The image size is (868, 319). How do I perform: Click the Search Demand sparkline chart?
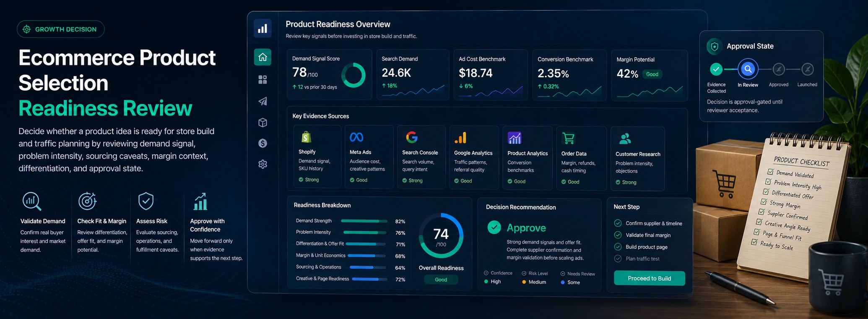(x=413, y=91)
